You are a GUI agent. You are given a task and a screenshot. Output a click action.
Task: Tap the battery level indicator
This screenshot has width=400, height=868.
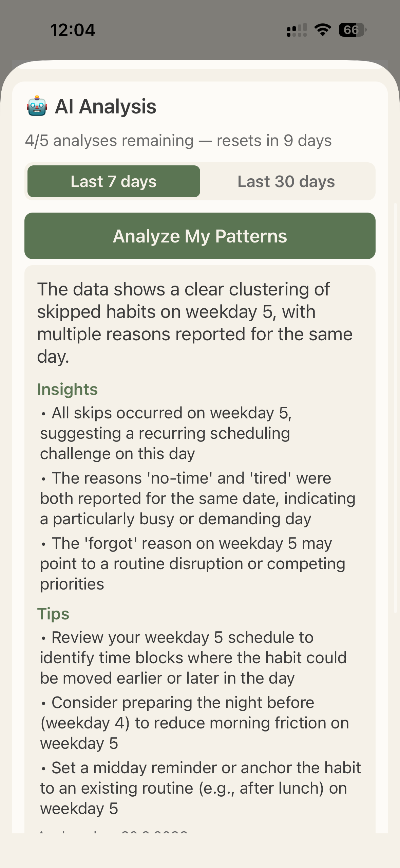click(352, 30)
